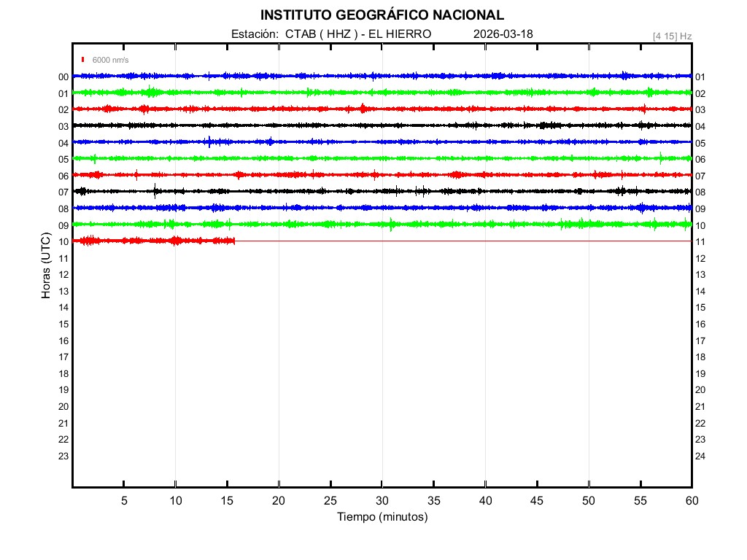The width and height of the screenshot is (747, 560).
Task: Click the 24 hour label
Action: (700, 456)
